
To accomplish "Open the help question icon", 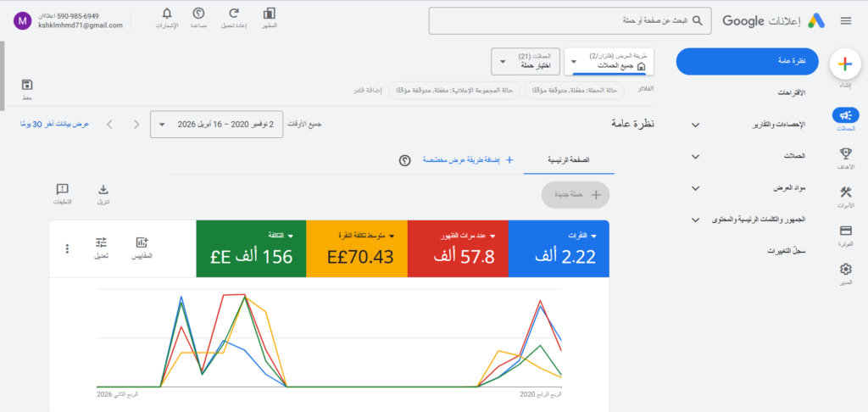I will click(198, 14).
